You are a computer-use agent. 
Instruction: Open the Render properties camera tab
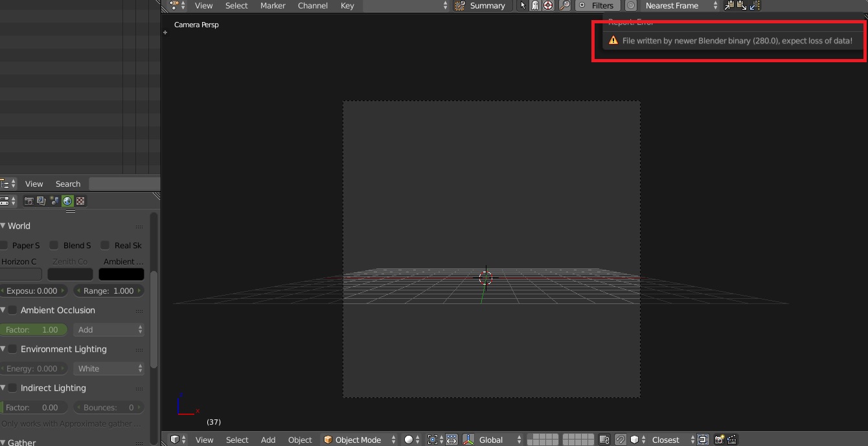[29, 201]
